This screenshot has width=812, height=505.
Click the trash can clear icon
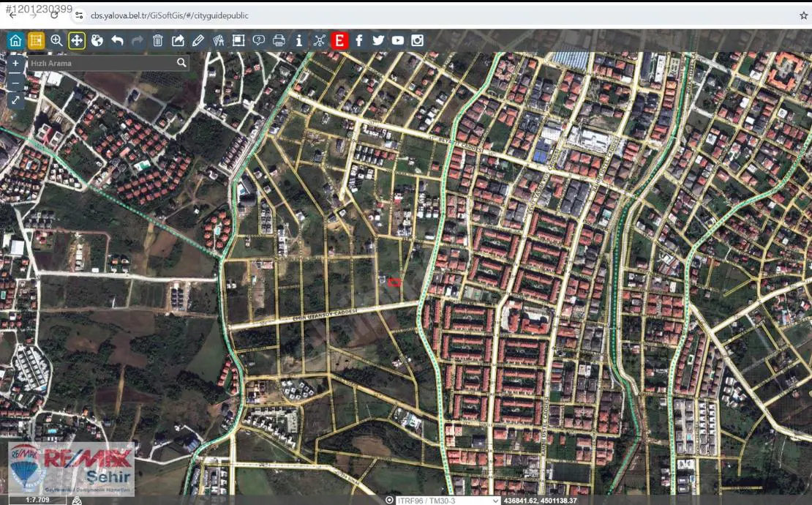[x=158, y=40]
